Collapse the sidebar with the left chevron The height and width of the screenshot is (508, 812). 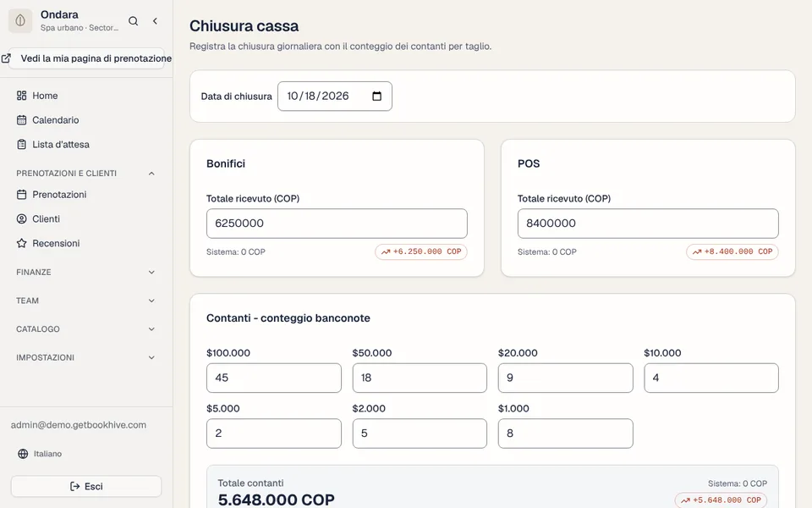(x=155, y=20)
